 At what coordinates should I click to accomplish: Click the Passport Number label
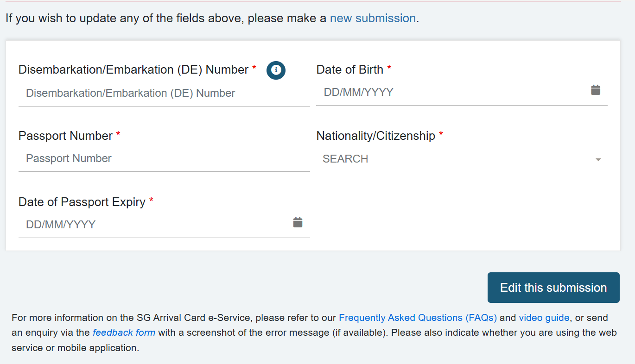pyautogui.click(x=65, y=136)
